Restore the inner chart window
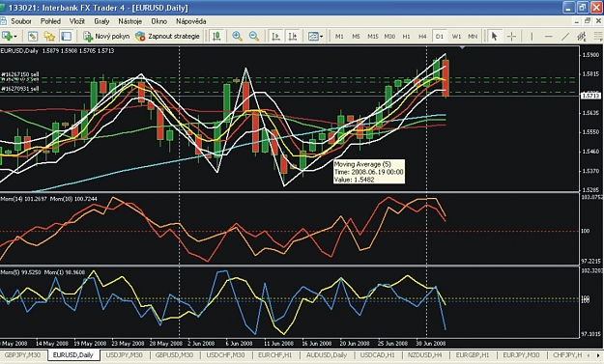604x364 pixels. (587, 21)
